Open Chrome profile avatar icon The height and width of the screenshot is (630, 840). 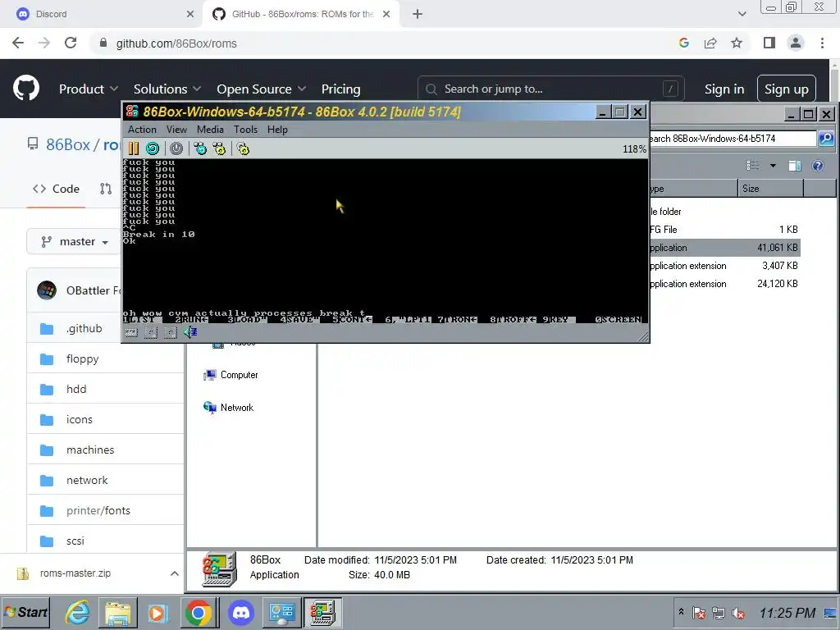tap(796, 43)
